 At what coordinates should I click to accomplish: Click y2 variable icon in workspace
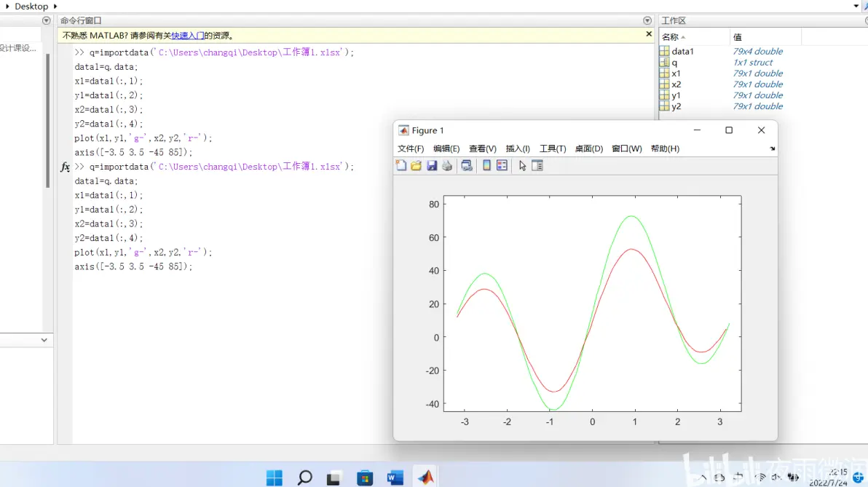(664, 106)
